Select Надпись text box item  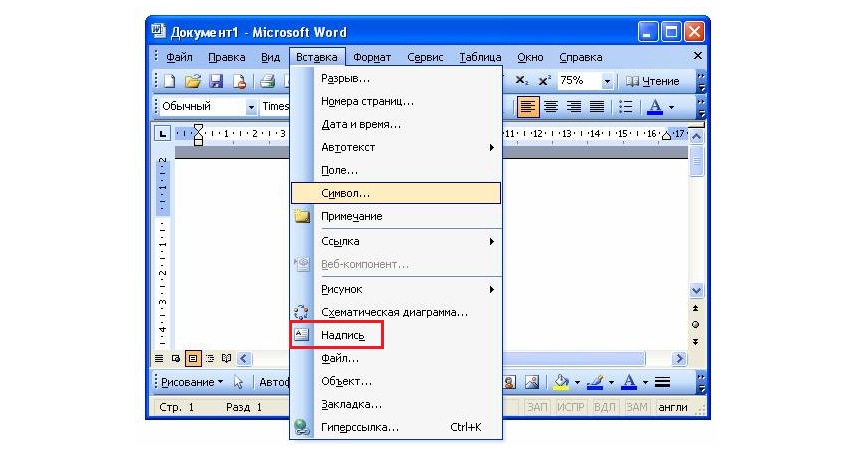396,335
